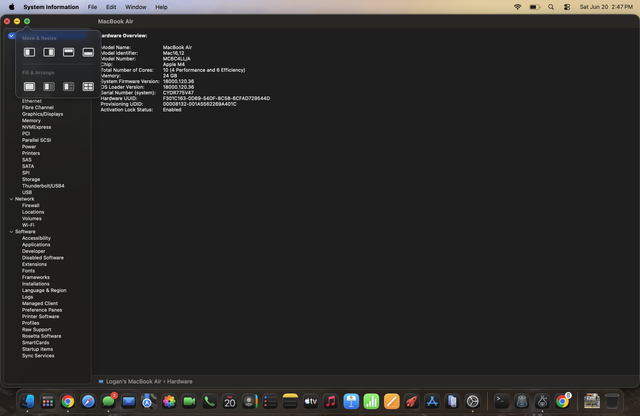Tile window to left half of screen

[29, 52]
